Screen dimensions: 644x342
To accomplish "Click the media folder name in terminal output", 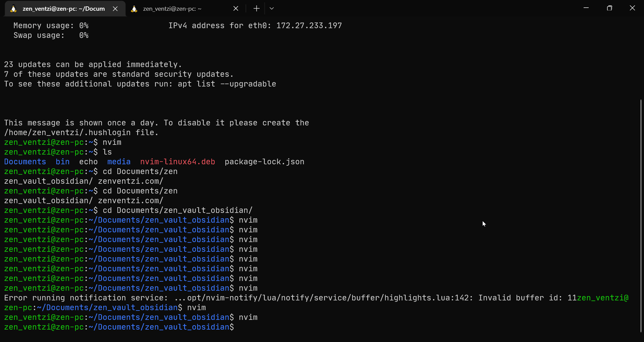I will click(119, 162).
